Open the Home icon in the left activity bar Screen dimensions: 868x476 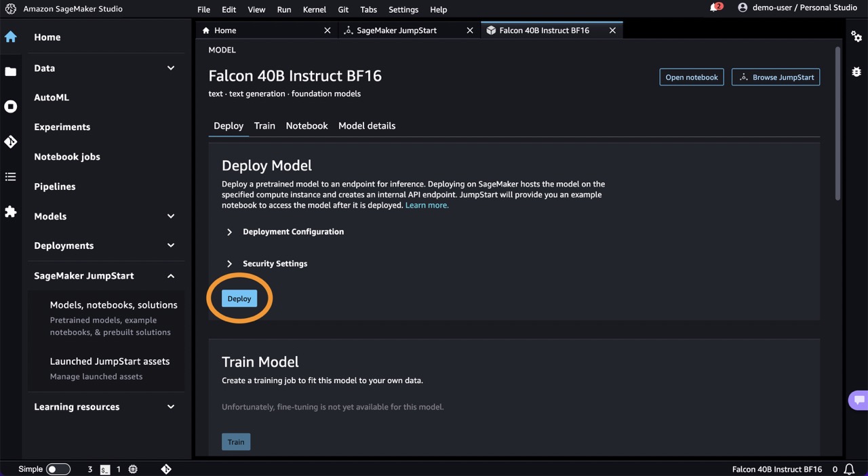(11, 37)
